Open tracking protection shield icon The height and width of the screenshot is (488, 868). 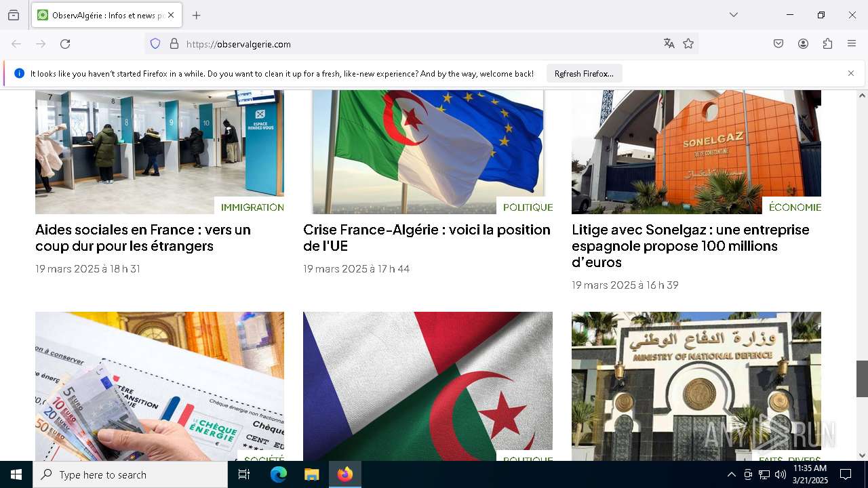[x=155, y=44]
